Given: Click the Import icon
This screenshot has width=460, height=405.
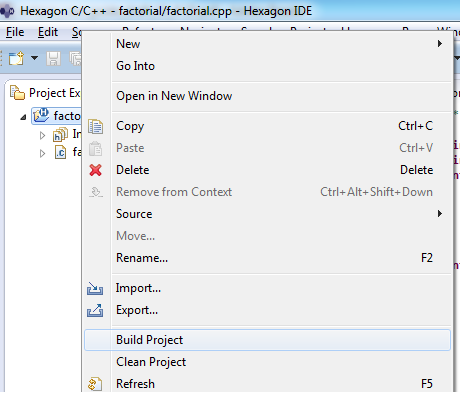Looking at the screenshot, I should [95, 288].
